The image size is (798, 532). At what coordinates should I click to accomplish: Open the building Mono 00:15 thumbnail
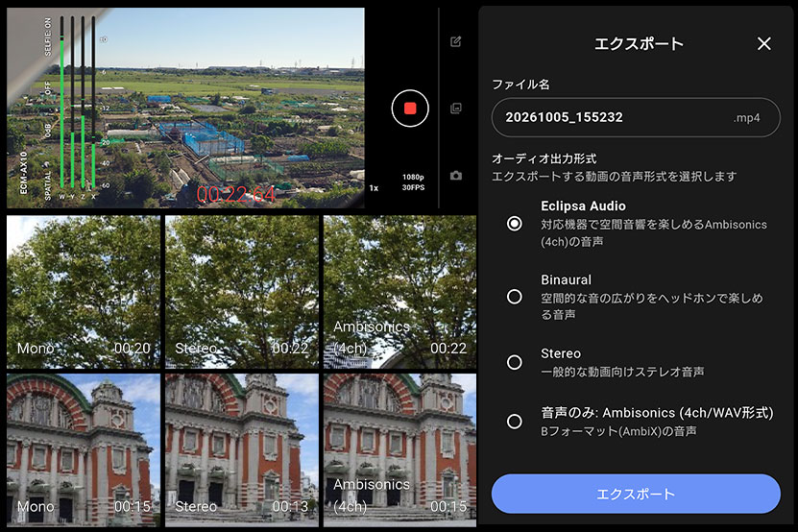pos(84,450)
